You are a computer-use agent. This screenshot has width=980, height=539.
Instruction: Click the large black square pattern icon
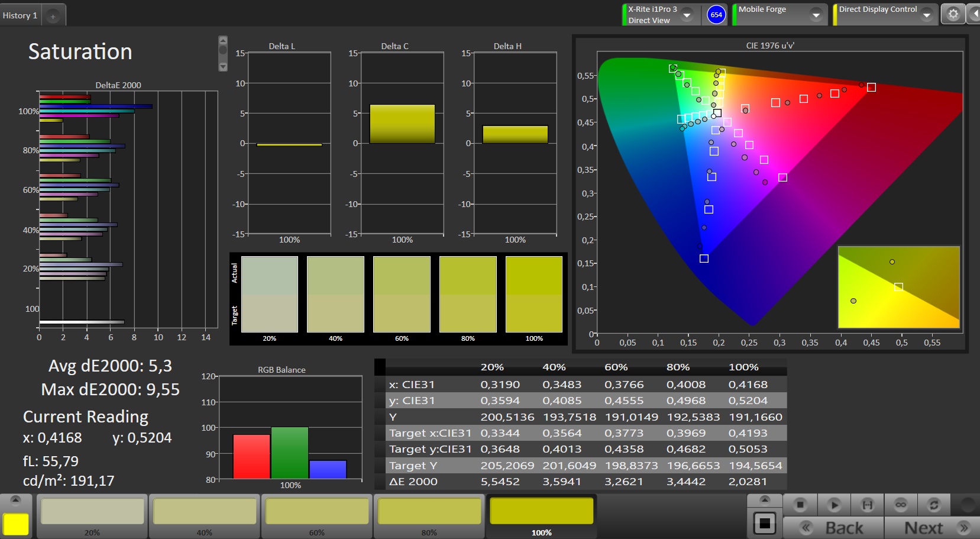[764, 523]
